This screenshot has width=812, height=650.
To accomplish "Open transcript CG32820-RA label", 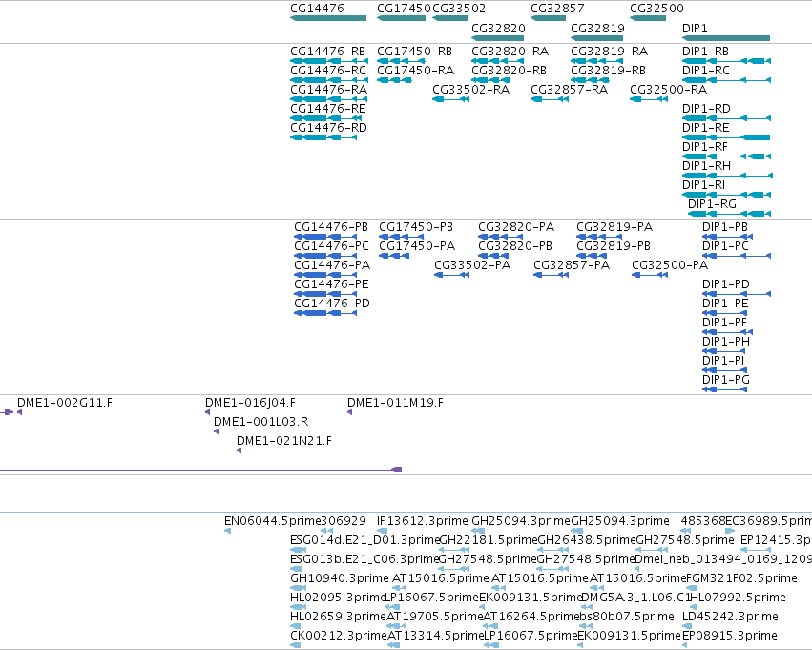I will (510, 52).
